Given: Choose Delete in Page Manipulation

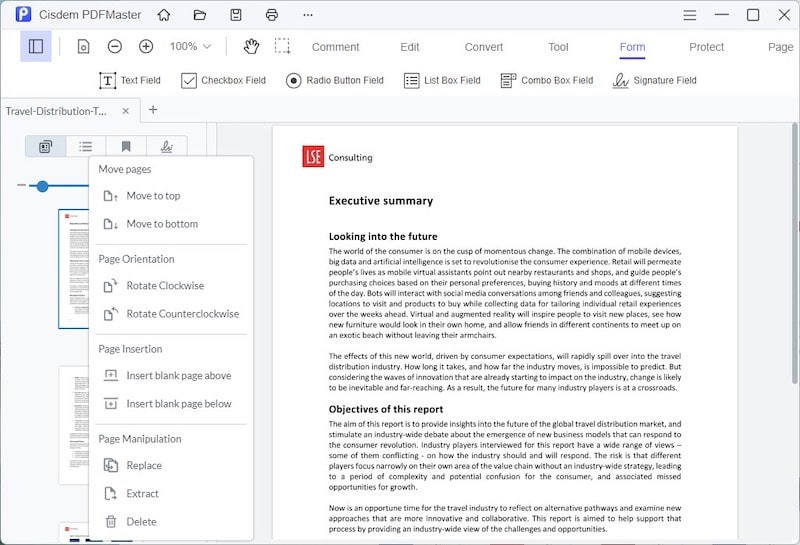Looking at the screenshot, I should pos(171,522).
